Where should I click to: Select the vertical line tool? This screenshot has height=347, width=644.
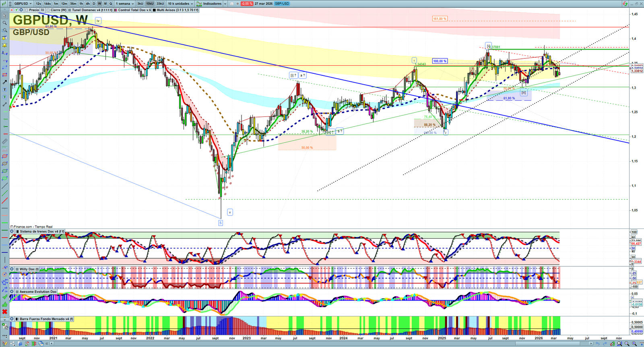(4, 260)
